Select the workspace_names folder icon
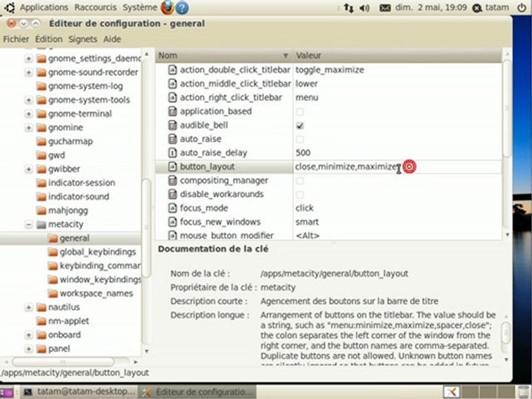Viewport: 532px width, 399px height. click(x=53, y=294)
